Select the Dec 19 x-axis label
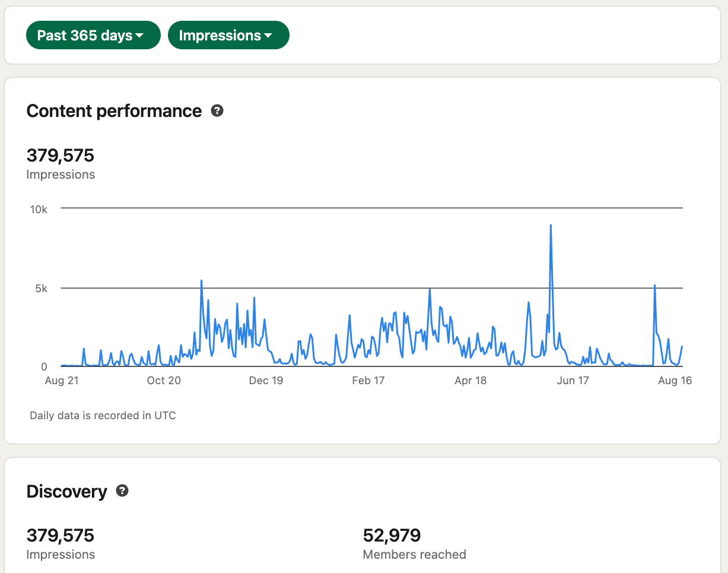This screenshot has width=728, height=573. tap(266, 381)
